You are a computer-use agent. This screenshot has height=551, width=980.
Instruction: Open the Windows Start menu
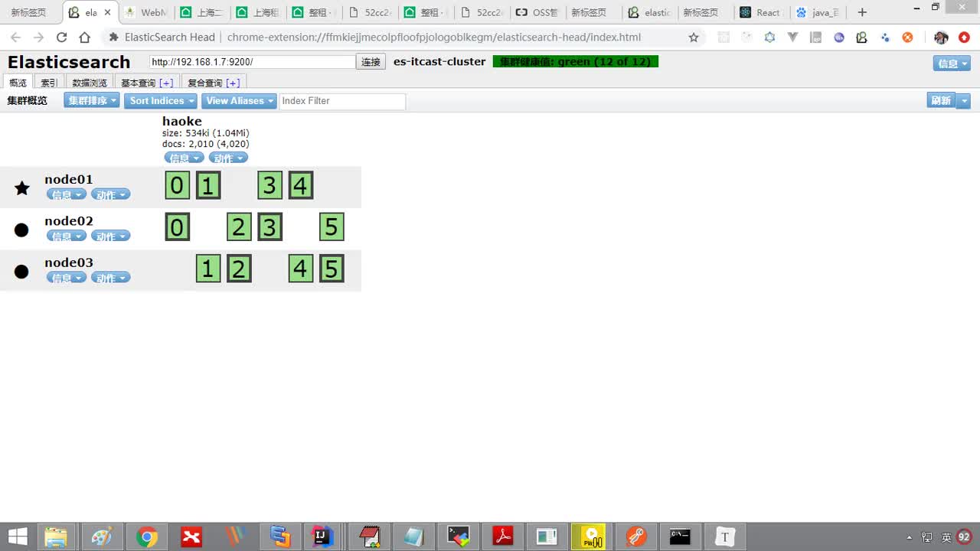[17, 537]
